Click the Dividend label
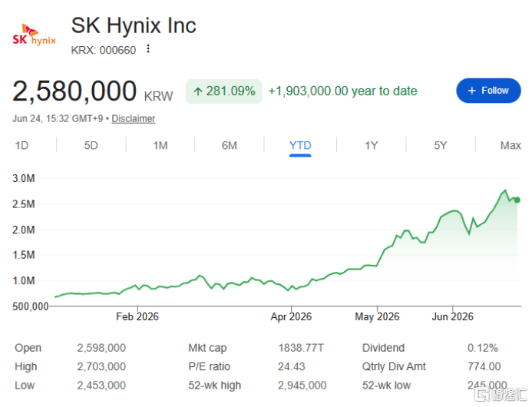 [383, 348]
